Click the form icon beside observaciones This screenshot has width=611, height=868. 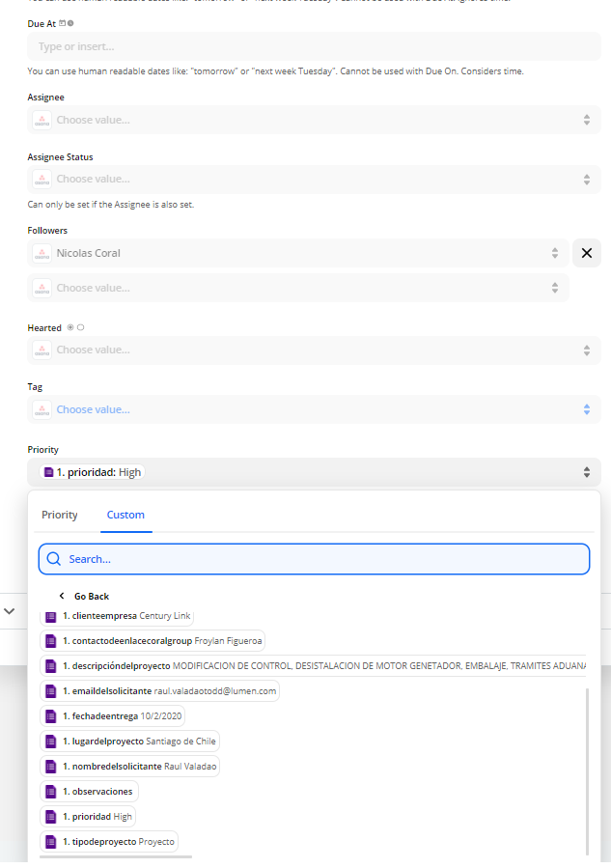pyautogui.click(x=51, y=792)
